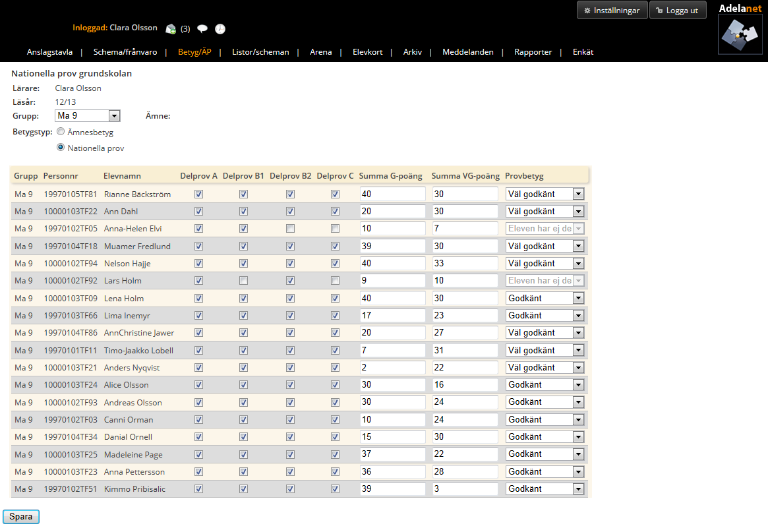Viewport: 768px width, 532px height.
Task: Check Delprov B1 for Lars Holm
Action: pos(243,281)
